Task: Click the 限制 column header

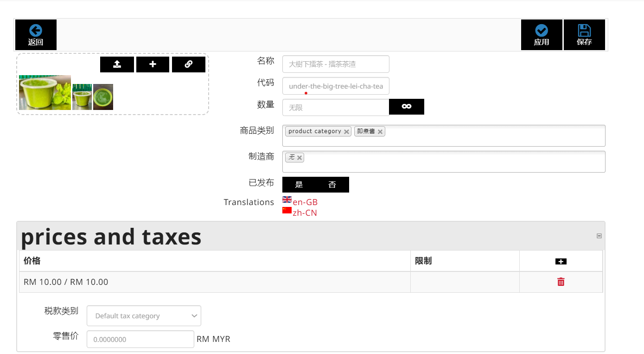Action: point(423,261)
